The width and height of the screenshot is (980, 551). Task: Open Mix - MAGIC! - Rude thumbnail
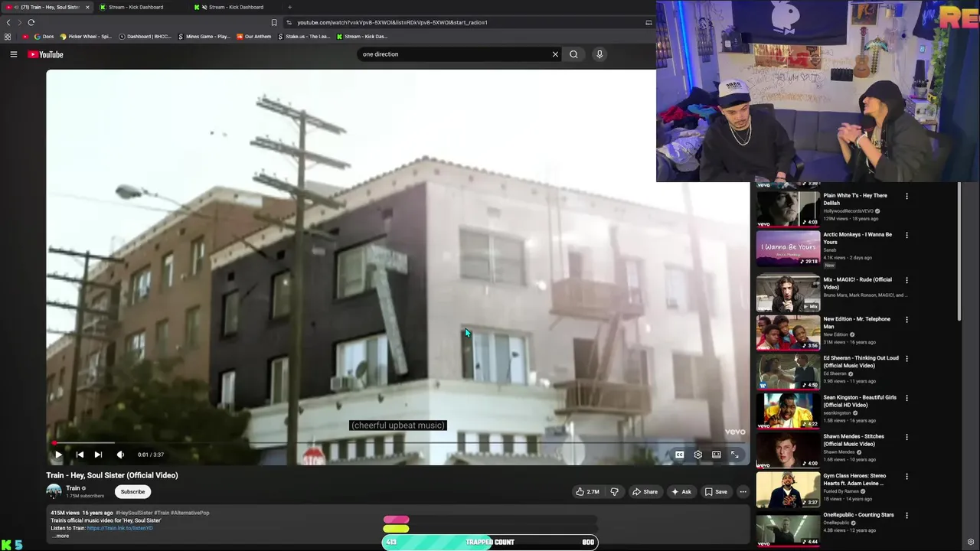(788, 293)
